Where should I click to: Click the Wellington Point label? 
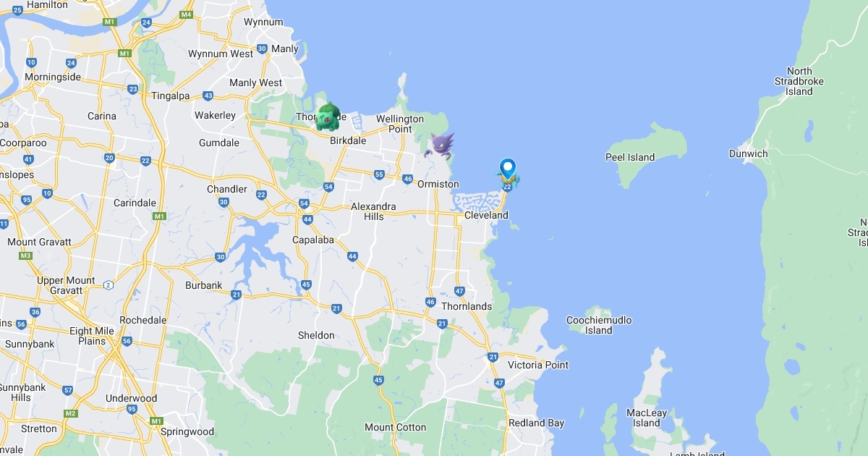point(400,124)
